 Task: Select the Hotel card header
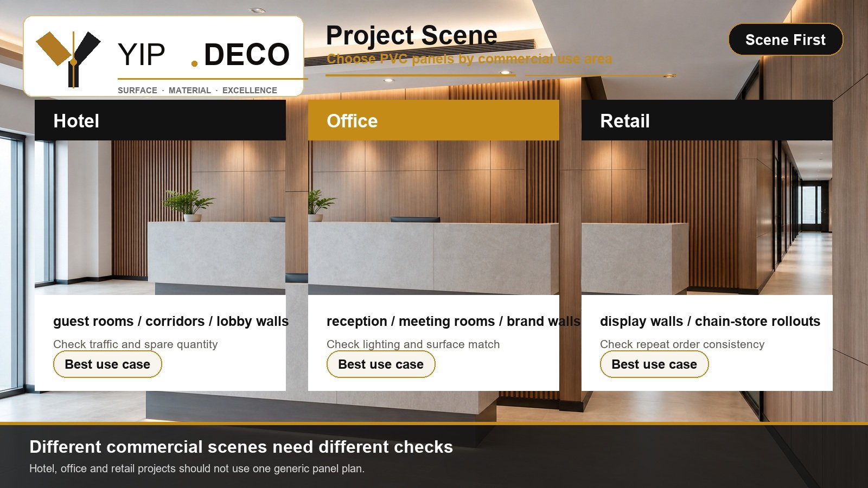click(160, 120)
